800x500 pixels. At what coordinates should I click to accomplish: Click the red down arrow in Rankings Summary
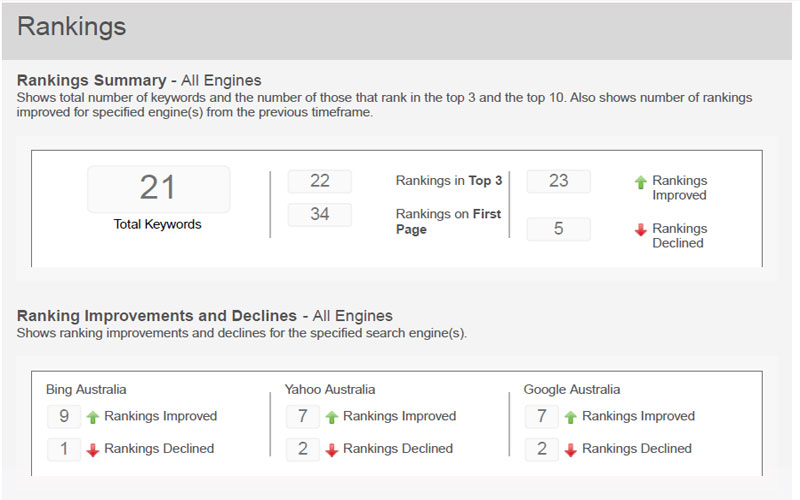(641, 231)
